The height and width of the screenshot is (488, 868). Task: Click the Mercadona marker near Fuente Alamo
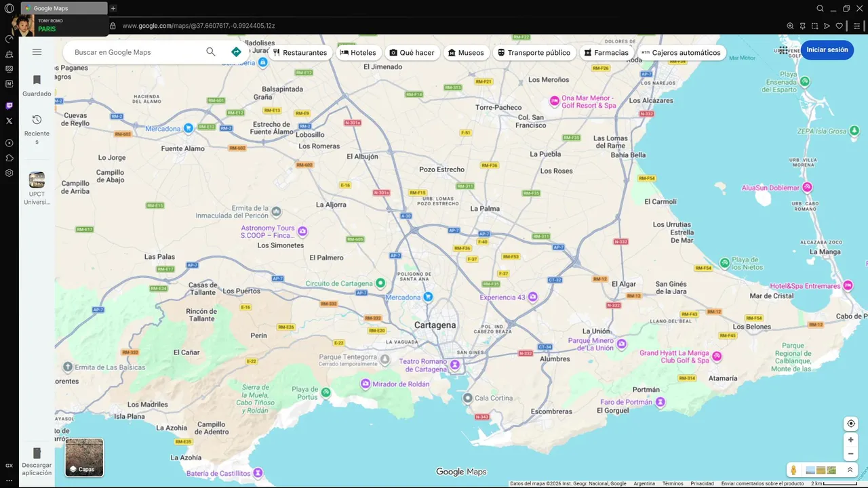tap(189, 128)
